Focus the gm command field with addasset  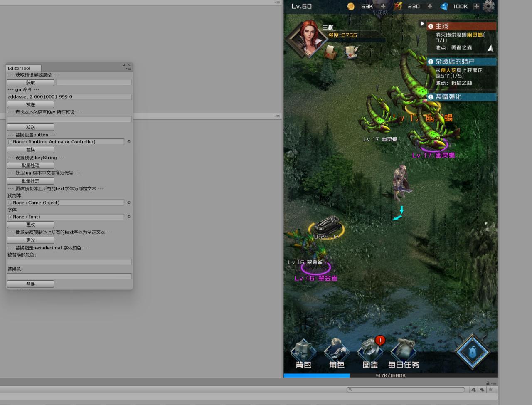click(x=69, y=96)
